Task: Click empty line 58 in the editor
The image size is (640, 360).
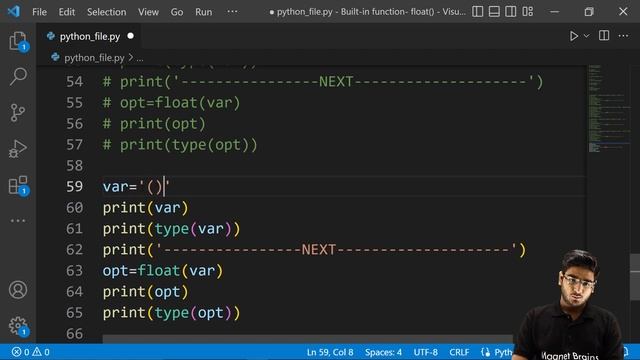Action: coord(343,165)
